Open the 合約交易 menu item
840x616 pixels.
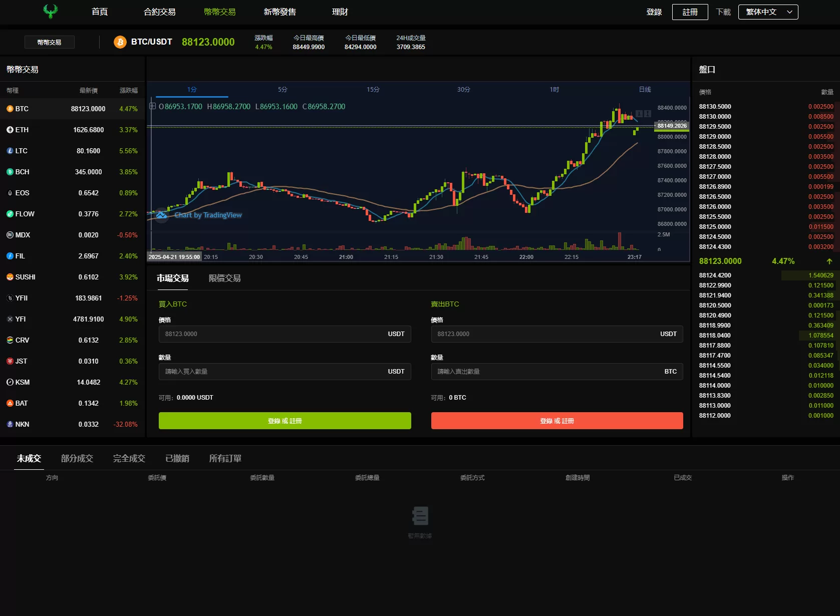(159, 12)
